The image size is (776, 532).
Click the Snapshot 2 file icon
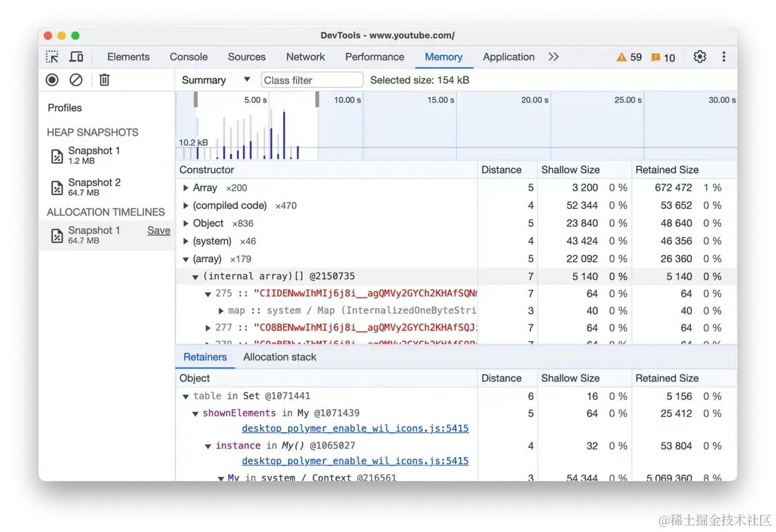pyautogui.click(x=57, y=187)
